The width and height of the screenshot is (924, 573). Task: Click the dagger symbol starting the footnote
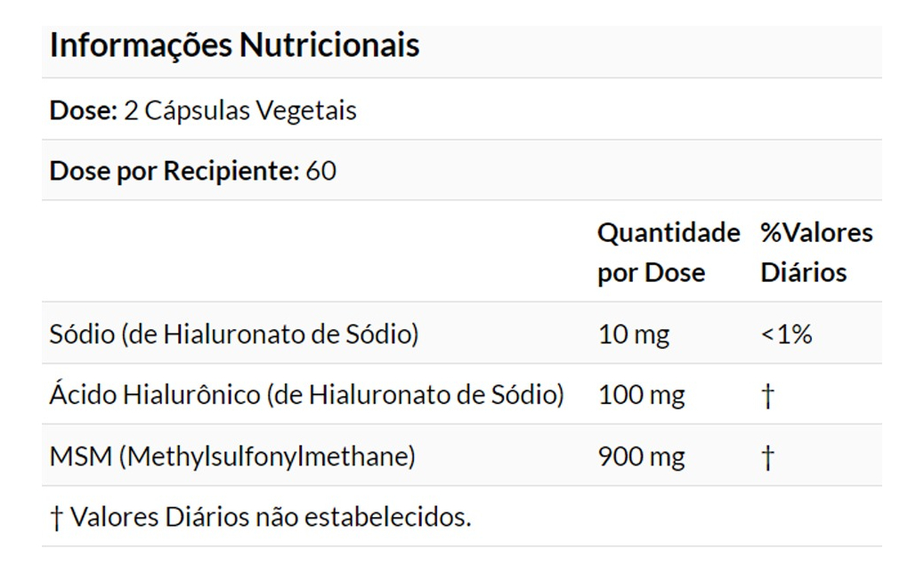56,518
